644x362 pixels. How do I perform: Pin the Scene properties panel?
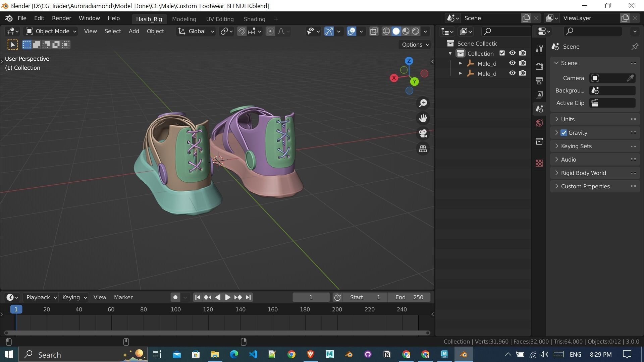635,47
